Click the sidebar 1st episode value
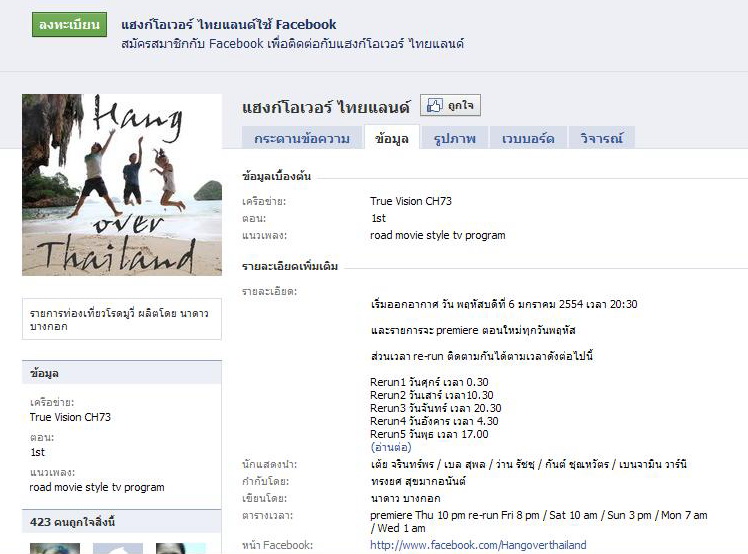Image resolution: width=748 pixels, height=554 pixels. coord(37,452)
